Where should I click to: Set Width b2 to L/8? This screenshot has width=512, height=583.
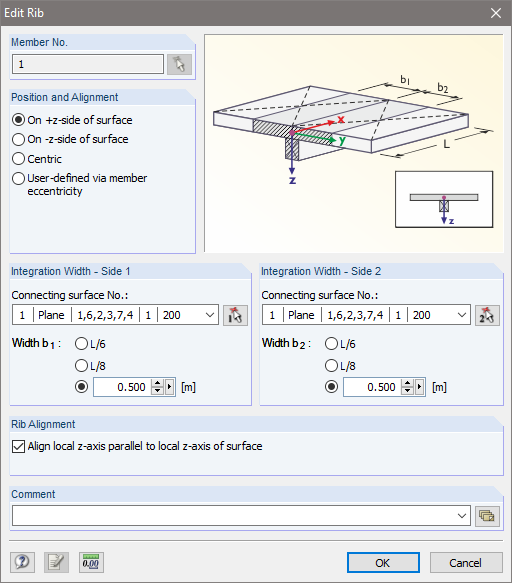[340, 365]
